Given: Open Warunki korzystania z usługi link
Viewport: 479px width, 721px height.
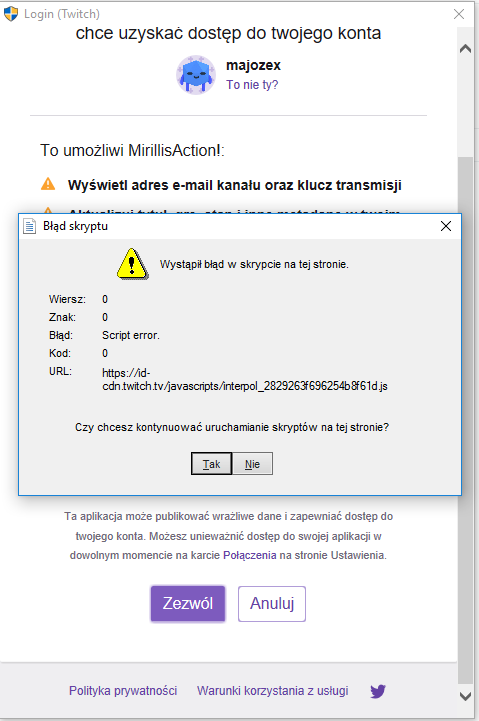Looking at the screenshot, I should click(273, 691).
